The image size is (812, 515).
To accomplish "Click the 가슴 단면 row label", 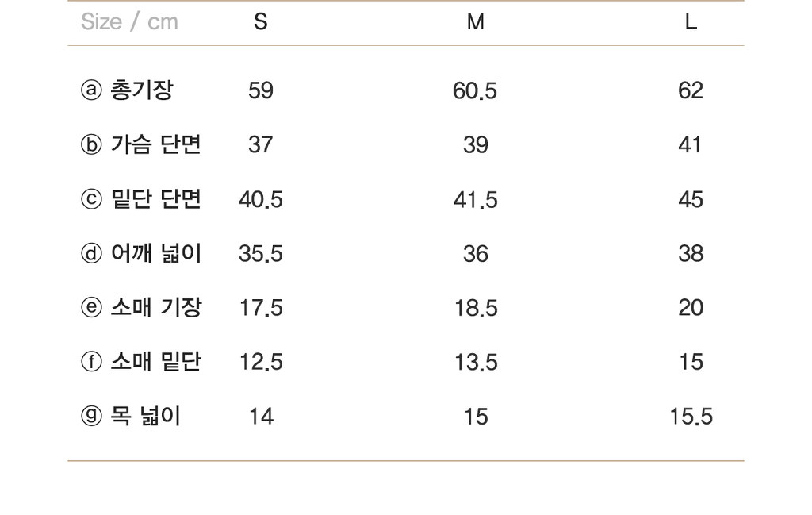I will click(156, 144).
